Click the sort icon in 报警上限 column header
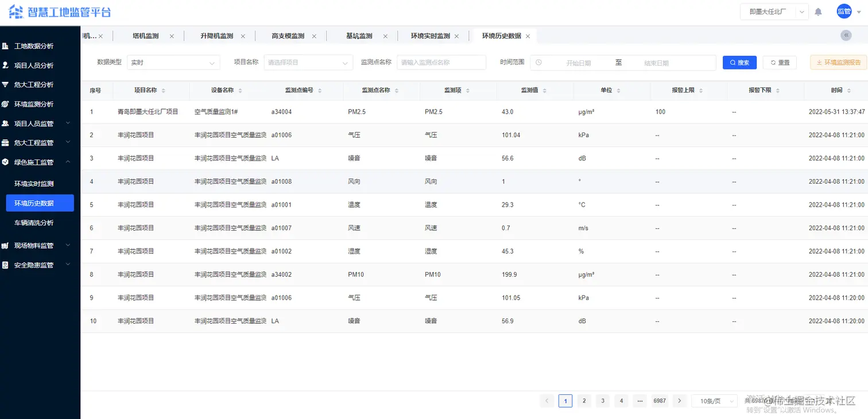868x419 pixels. pyautogui.click(x=701, y=91)
